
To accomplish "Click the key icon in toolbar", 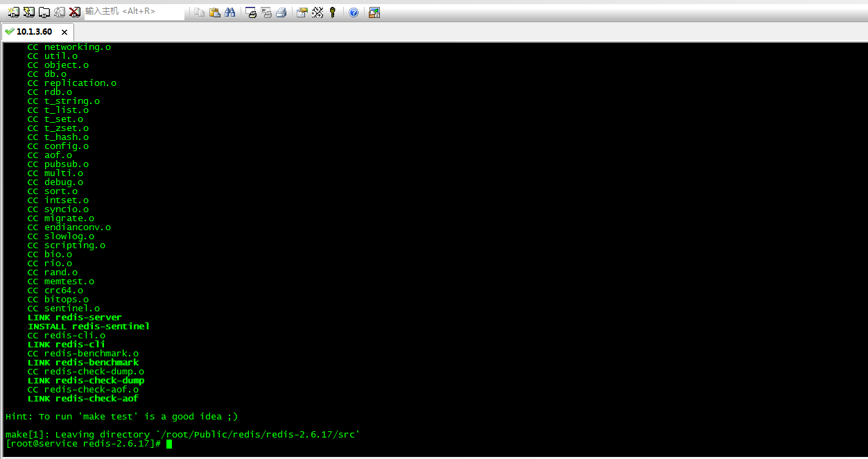I will (333, 12).
